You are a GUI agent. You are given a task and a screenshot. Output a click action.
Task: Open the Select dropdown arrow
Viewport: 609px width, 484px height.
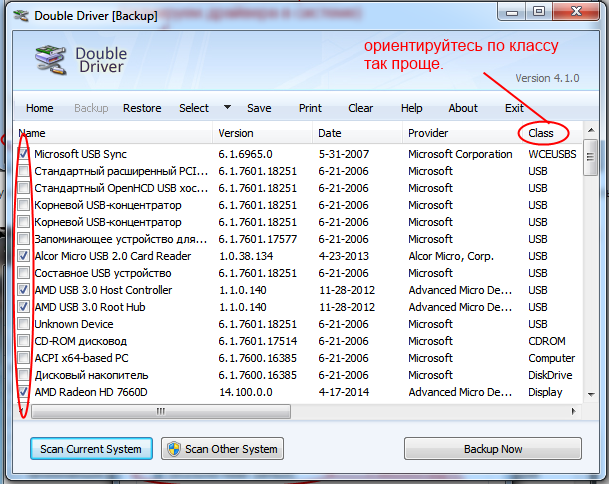228,107
